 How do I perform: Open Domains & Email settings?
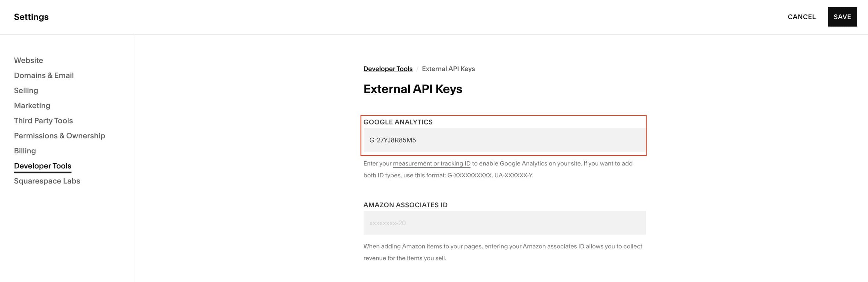tap(44, 75)
